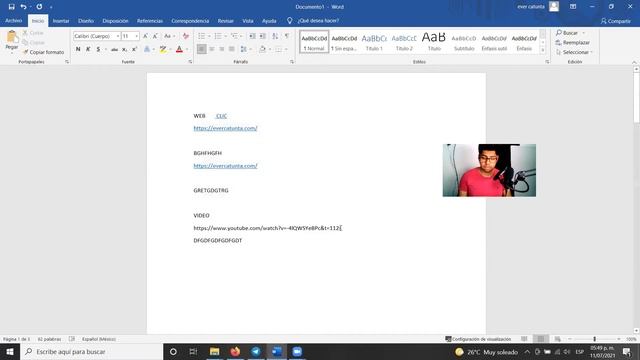This screenshot has width=640, height=360.
Task: Click the lightbulb icon beside ¿Qué desea hacer?
Action: [x=289, y=20]
